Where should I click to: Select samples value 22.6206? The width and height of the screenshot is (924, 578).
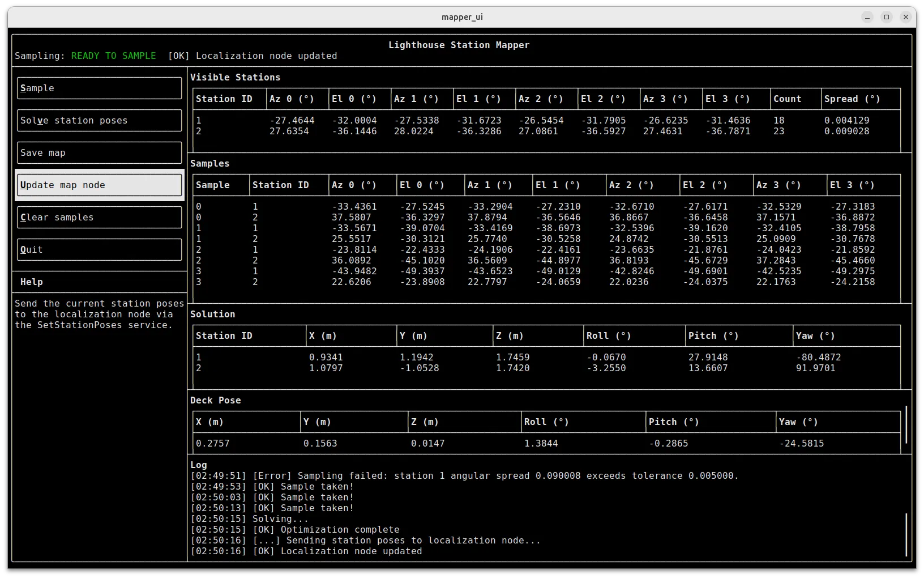point(352,282)
